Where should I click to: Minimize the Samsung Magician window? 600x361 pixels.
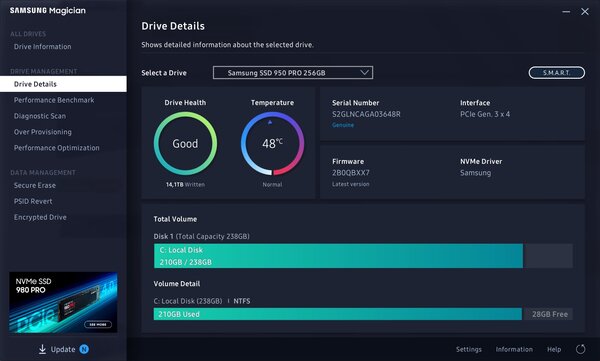pyautogui.click(x=566, y=12)
